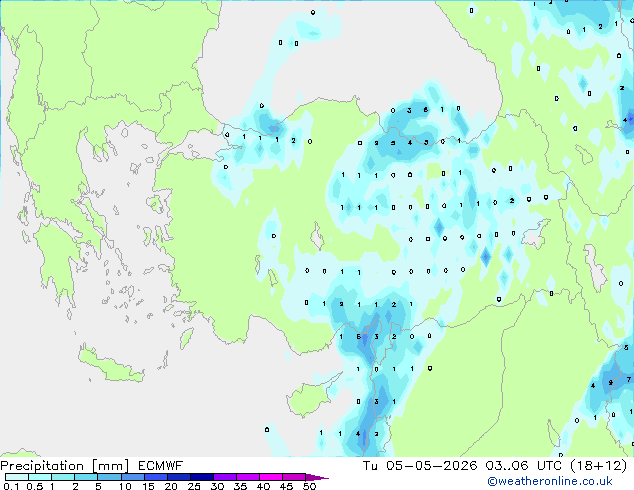Click the 40–45 mm magenta legend swatch

(x=271, y=477)
